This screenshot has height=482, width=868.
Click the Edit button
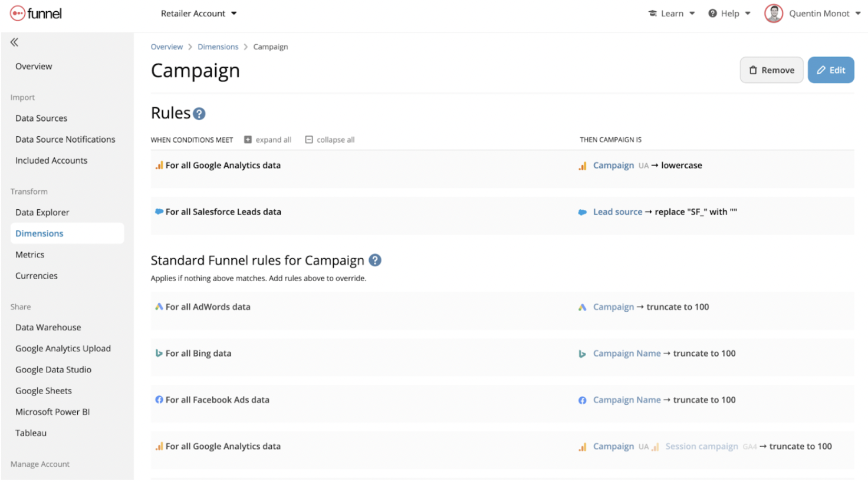(x=831, y=70)
